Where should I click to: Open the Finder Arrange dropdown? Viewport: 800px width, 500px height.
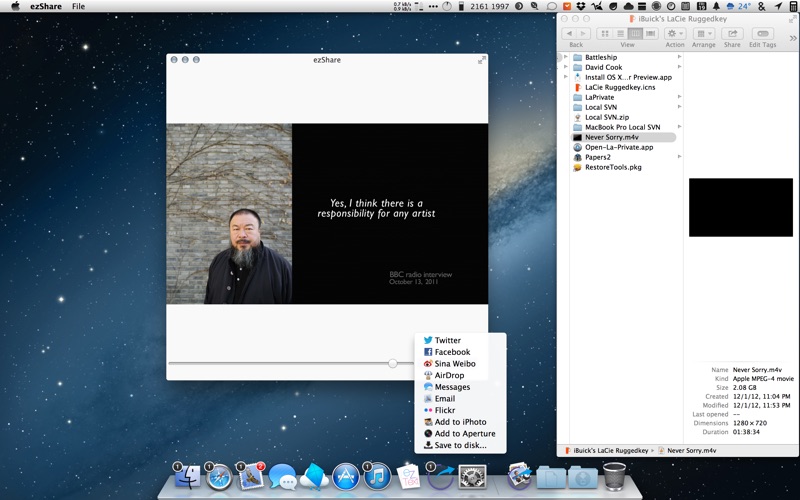704,34
